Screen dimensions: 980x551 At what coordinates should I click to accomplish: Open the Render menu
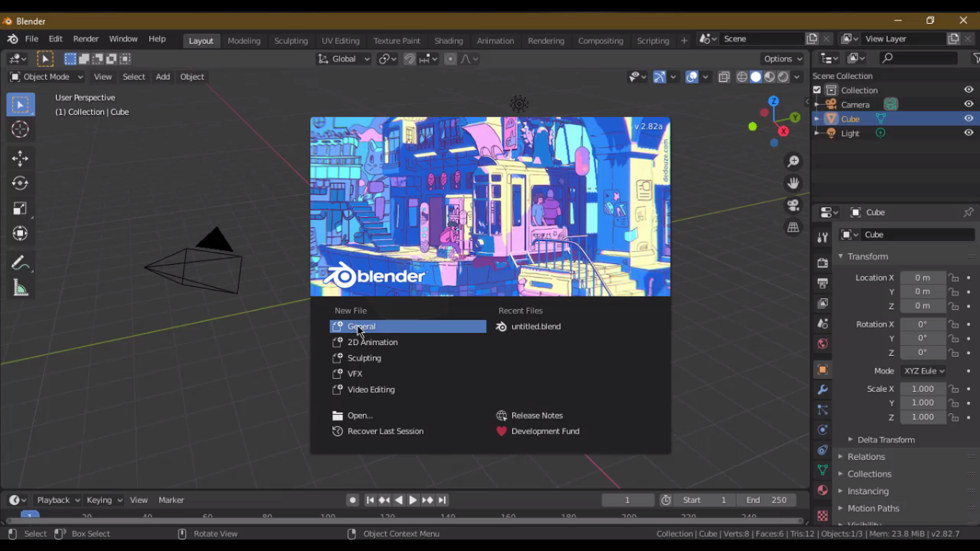(x=85, y=39)
